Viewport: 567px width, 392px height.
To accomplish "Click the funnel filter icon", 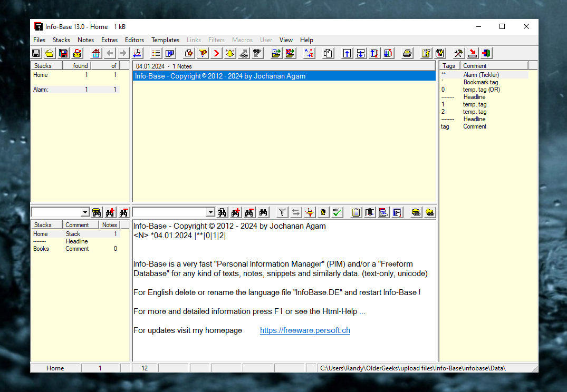I will 282,212.
